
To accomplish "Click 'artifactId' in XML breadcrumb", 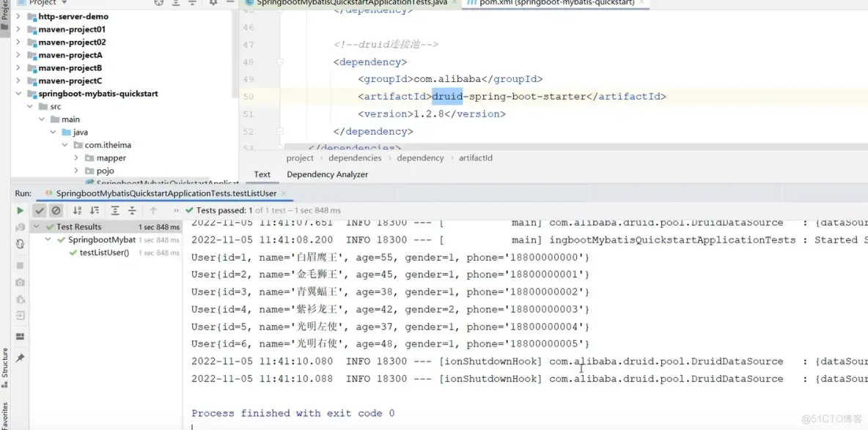I will click(x=476, y=157).
